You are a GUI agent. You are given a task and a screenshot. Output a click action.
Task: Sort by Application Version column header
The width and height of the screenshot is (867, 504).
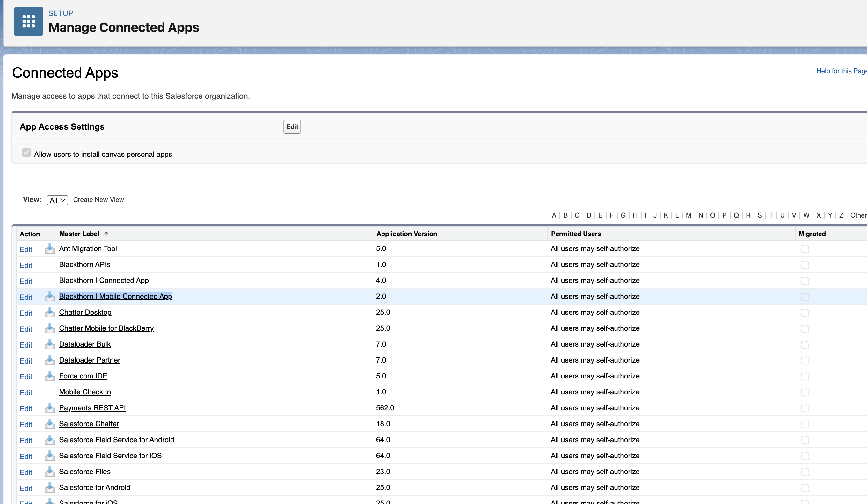(407, 234)
